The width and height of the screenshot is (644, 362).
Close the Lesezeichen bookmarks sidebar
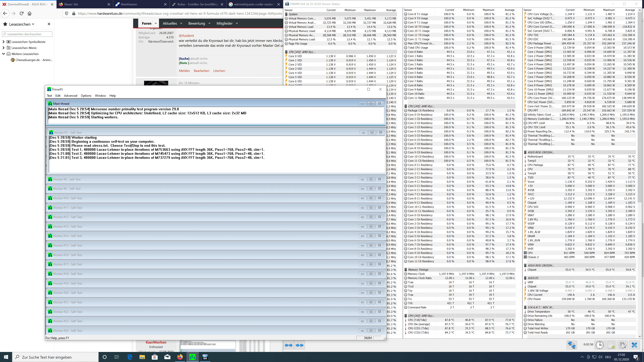coord(49,24)
